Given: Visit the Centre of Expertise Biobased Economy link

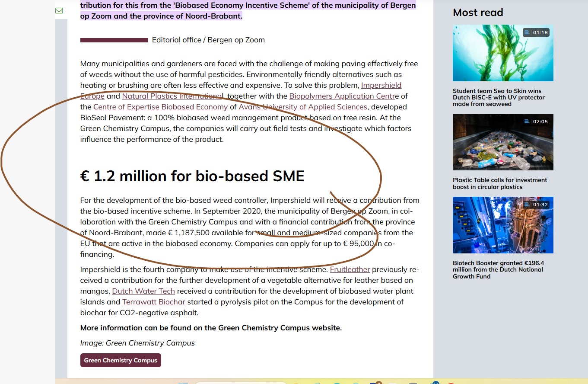Looking at the screenshot, I should click(160, 107).
